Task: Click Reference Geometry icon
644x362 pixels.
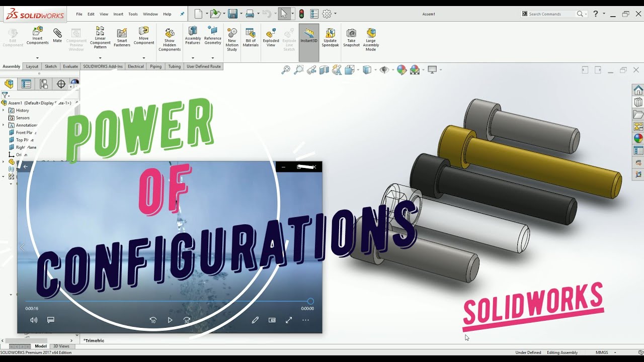Action: (213, 36)
